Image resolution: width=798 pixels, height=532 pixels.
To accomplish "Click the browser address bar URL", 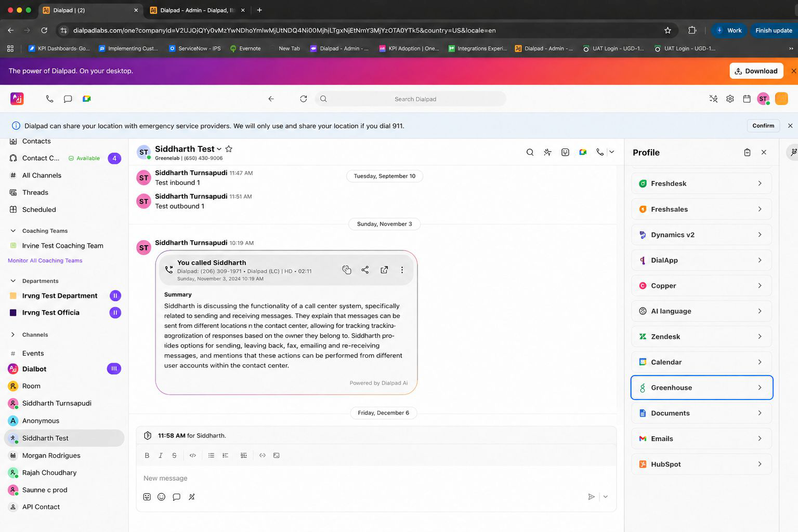I will click(284, 31).
